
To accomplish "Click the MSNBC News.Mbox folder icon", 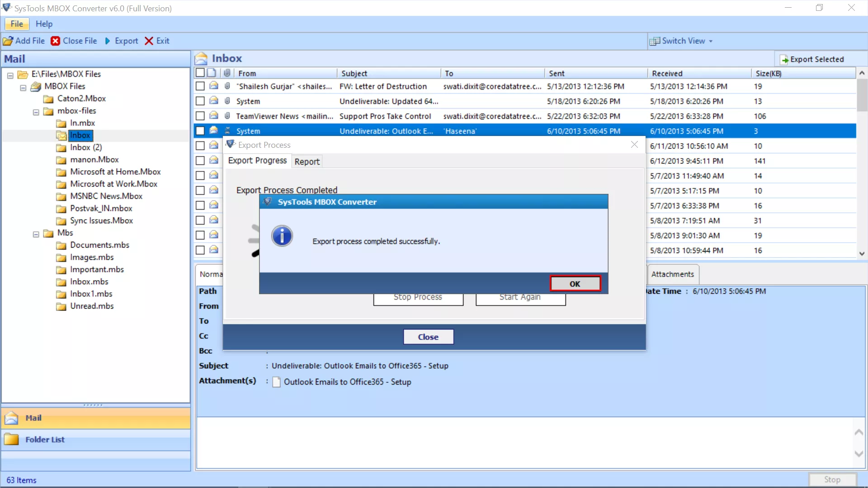I will tap(61, 197).
